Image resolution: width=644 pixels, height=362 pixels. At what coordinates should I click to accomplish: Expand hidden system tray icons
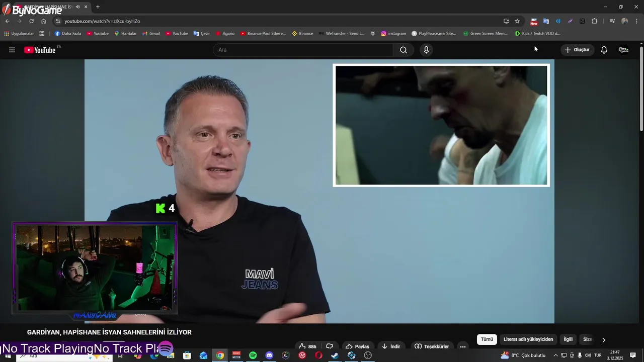point(555,355)
